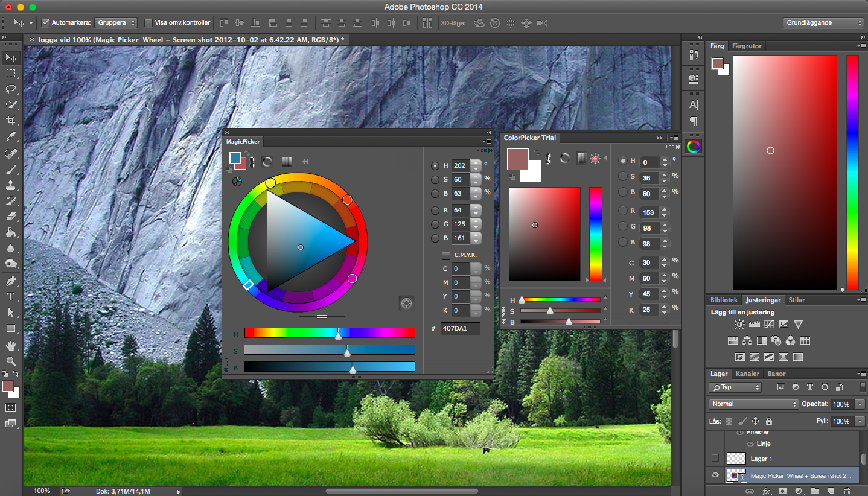The width and height of the screenshot is (868, 496).
Task: Add a Levels adjustment from Justeringar panel
Action: 754,325
